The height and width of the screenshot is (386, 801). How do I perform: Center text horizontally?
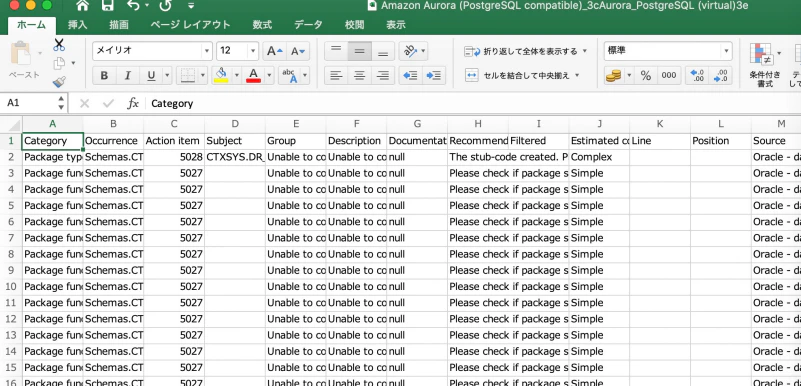coord(360,76)
